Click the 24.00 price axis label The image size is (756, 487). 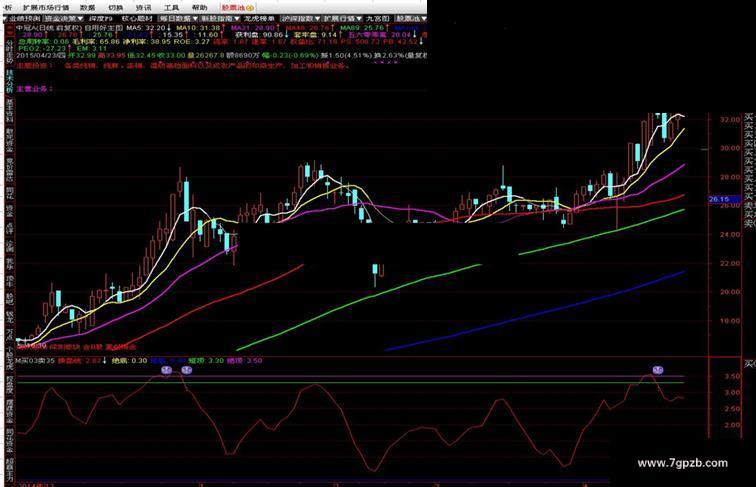pos(730,234)
